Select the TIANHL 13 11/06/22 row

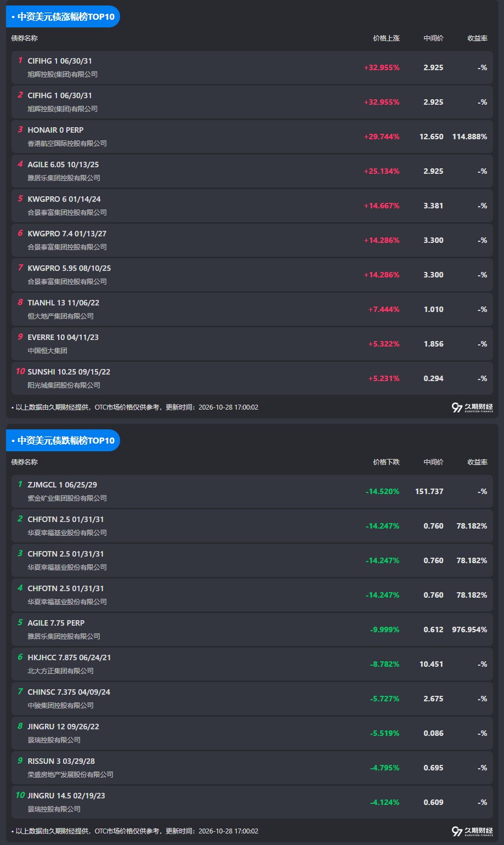pyautogui.click(x=252, y=309)
